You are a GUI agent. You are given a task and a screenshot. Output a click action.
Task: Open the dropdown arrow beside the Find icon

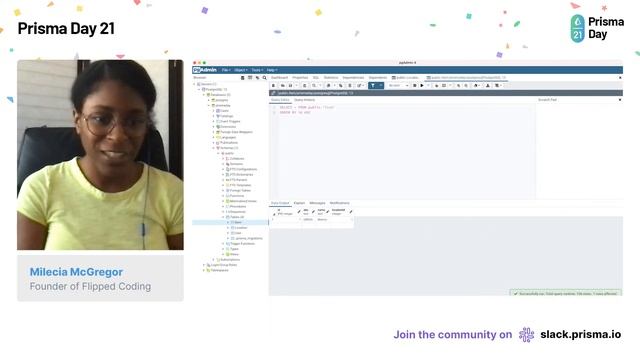(x=320, y=85)
